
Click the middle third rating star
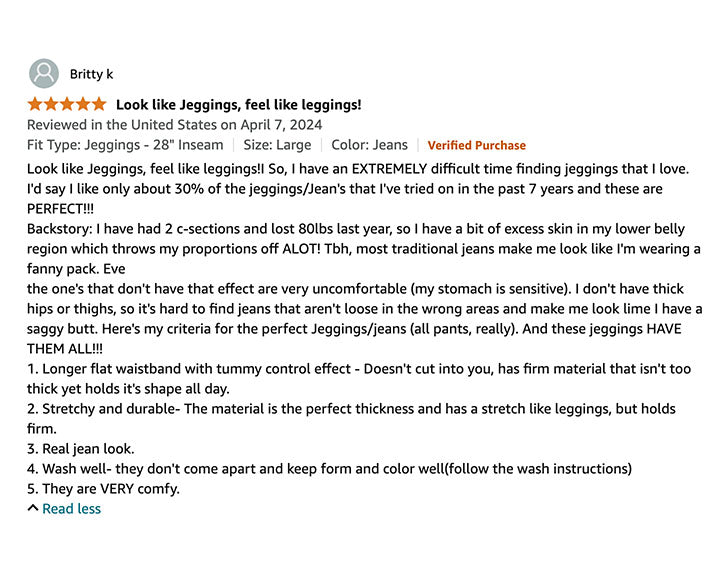click(x=66, y=104)
